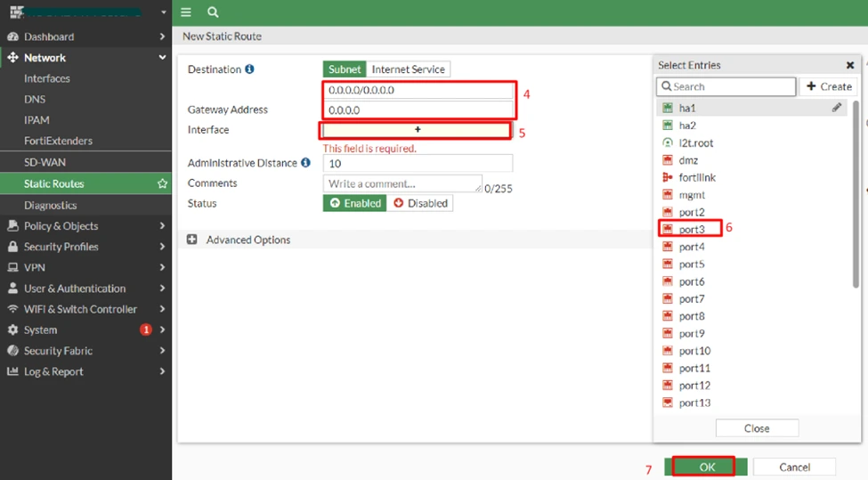The height and width of the screenshot is (480, 868).
Task: Click the Administrative Distance field
Action: (418, 163)
